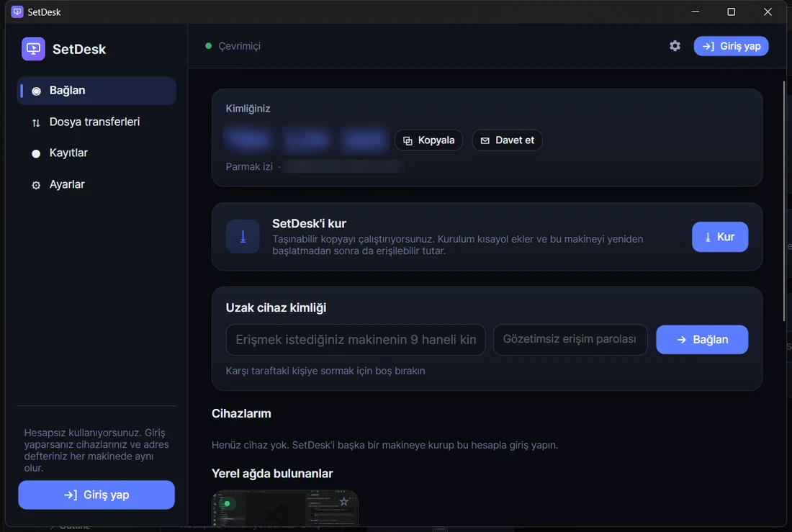Select Bağlan in the sidebar
This screenshot has width=792, height=532.
tap(96, 91)
